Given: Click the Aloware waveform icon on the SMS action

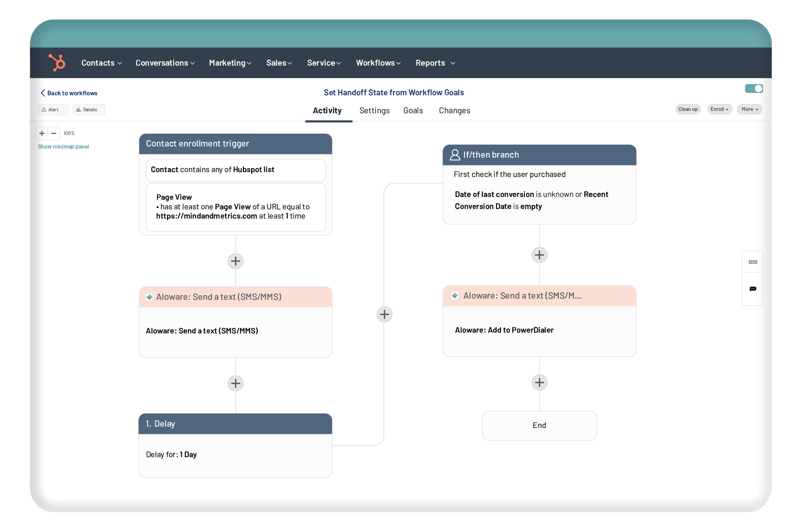Looking at the screenshot, I should pos(150,297).
